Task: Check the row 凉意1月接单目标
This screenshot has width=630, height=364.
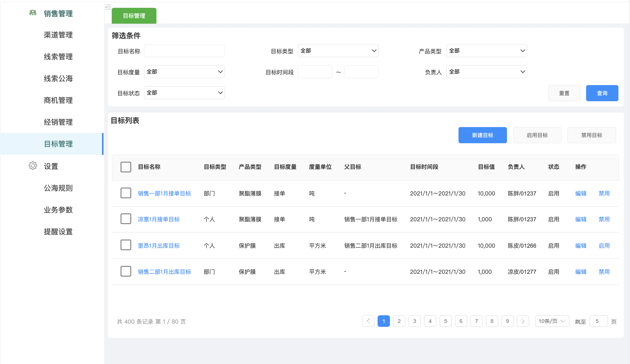Action: pyautogui.click(x=126, y=219)
